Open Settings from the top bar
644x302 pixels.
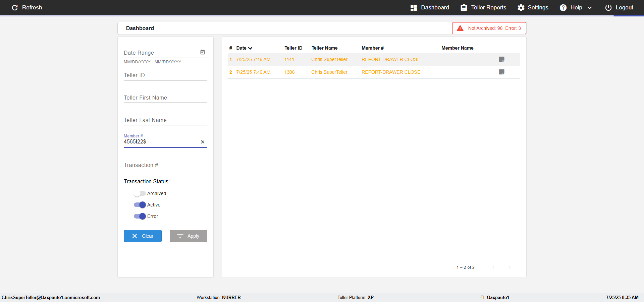533,7
